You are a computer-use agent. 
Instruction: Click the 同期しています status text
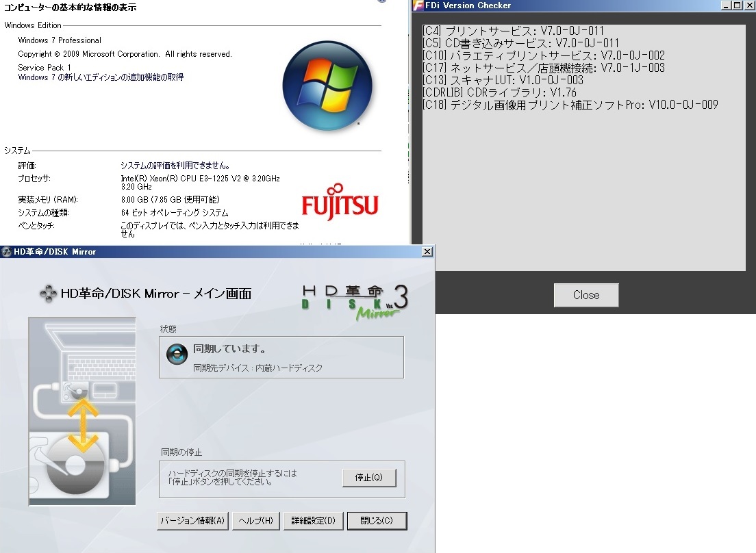pos(229,349)
